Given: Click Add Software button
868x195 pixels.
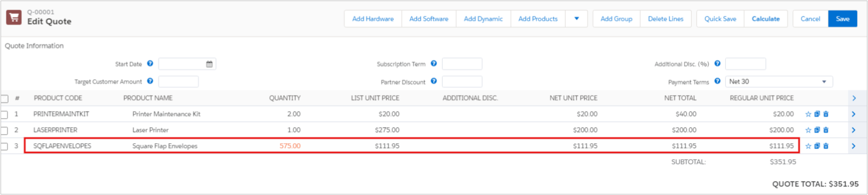Looking at the screenshot, I should 429,19.
